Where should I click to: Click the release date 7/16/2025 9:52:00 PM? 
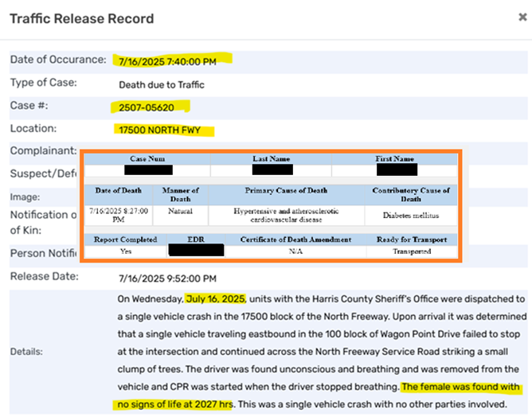click(x=167, y=279)
